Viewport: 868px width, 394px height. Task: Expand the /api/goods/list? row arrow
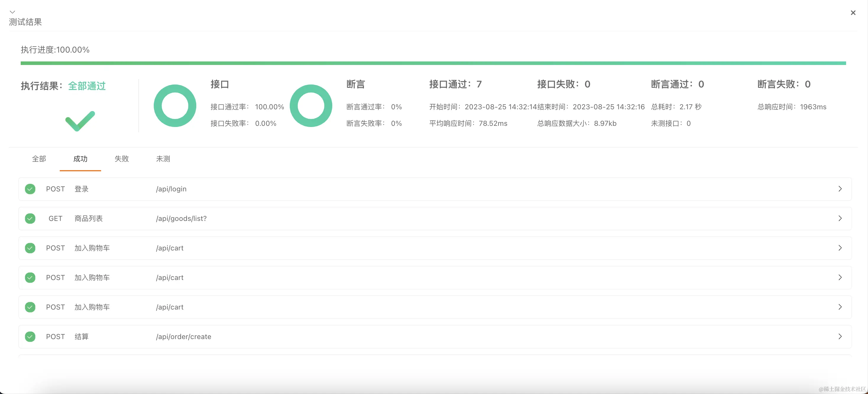840,219
